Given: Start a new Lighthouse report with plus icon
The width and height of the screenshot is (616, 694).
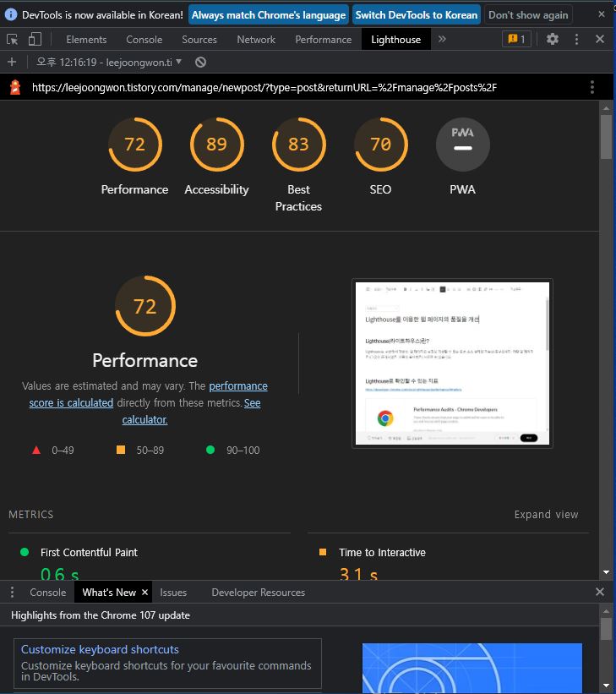Looking at the screenshot, I should [12, 62].
